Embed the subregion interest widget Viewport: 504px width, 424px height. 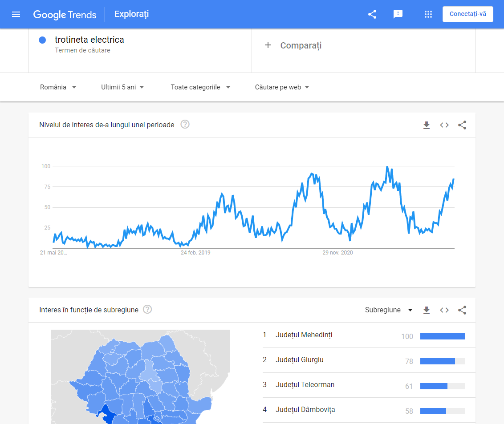444,310
